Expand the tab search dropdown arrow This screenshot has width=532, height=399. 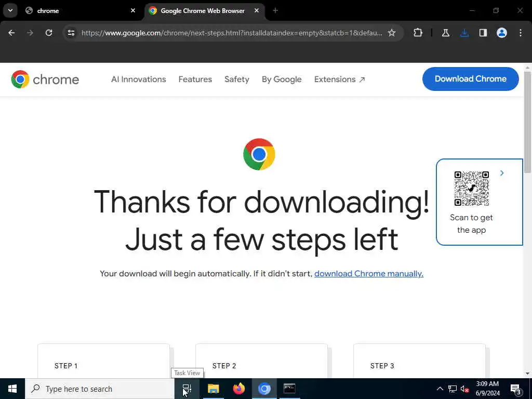(x=10, y=10)
